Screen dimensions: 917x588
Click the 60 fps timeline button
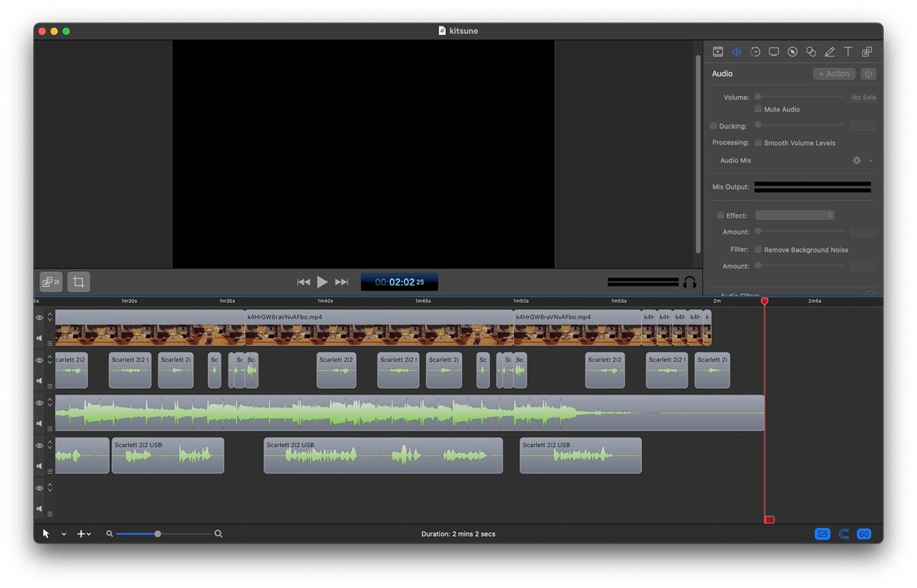tap(864, 534)
